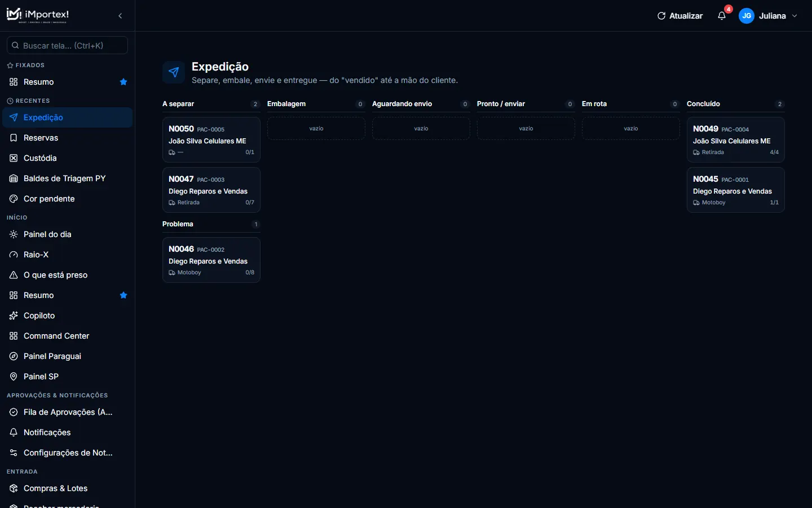The image size is (812, 508).
Task: Click the Expedição page header icon
Action: coord(174,72)
